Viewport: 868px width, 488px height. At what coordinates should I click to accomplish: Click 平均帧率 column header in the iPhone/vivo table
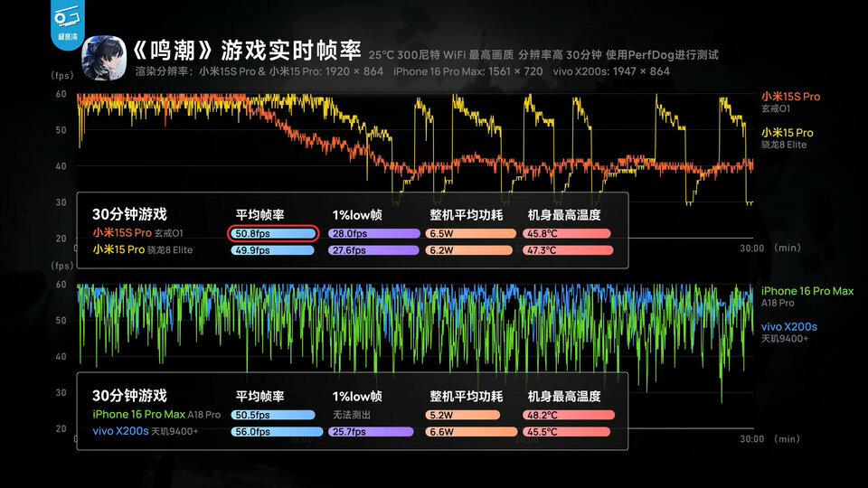pos(259,396)
